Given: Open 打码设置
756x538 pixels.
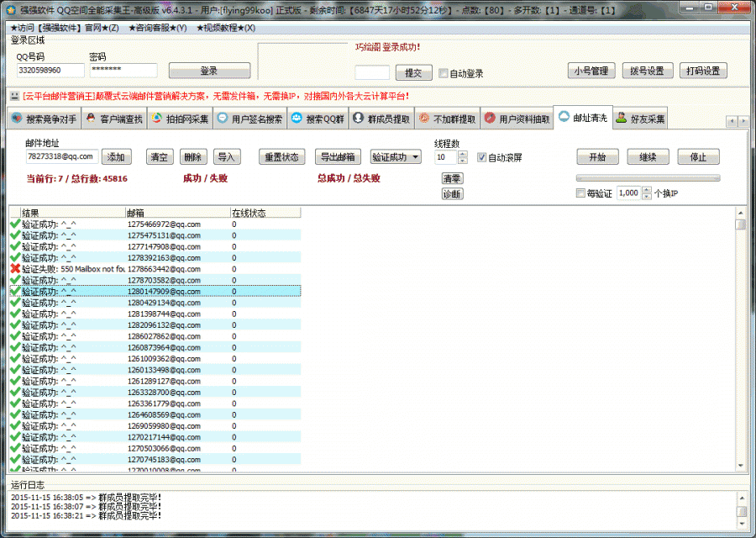Looking at the screenshot, I should tap(703, 71).
